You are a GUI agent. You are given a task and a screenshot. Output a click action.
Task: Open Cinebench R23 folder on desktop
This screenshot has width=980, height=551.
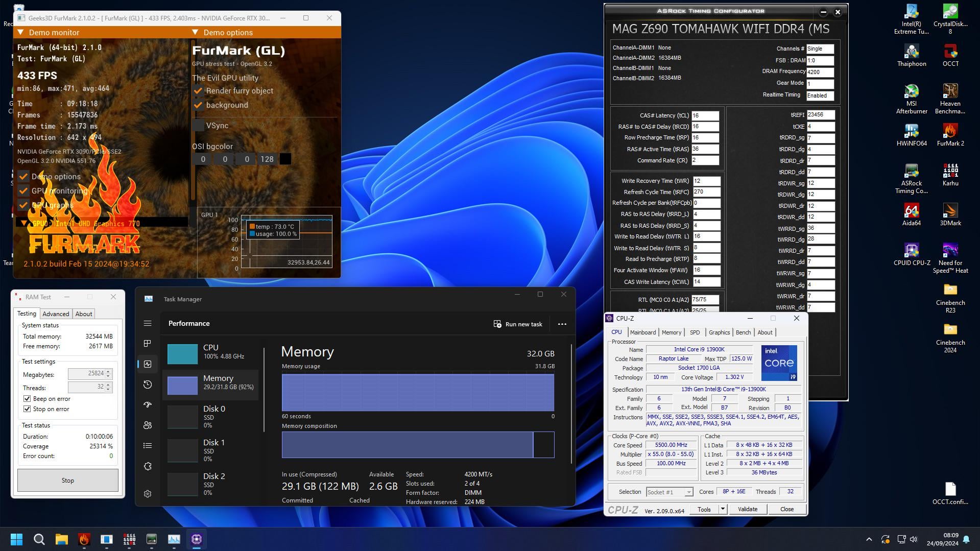[x=950, y=298]
